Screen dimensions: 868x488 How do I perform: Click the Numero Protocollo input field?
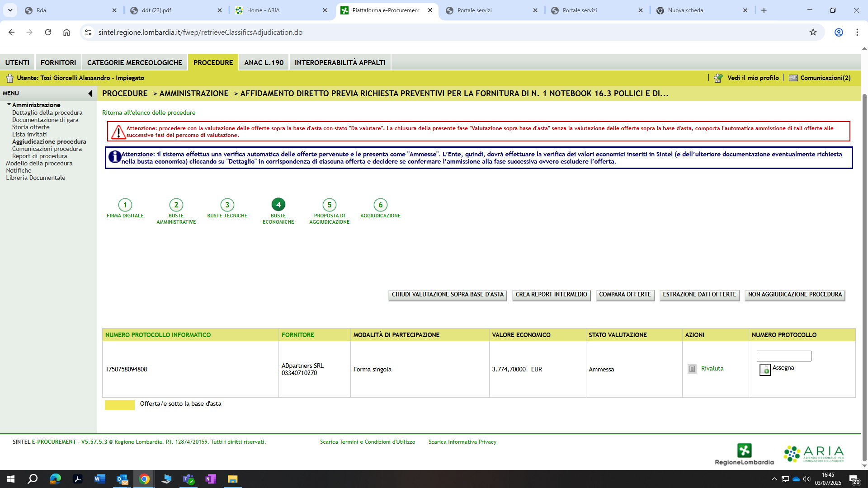pyautogui.click(x=783, y=356)
